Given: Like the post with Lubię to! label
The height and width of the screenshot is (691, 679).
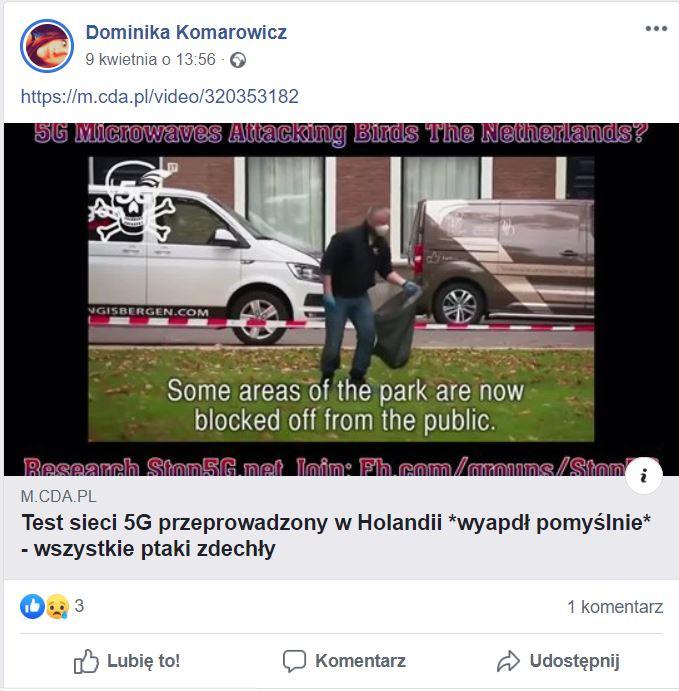Looking at the screenshot, I should point(144,661).
